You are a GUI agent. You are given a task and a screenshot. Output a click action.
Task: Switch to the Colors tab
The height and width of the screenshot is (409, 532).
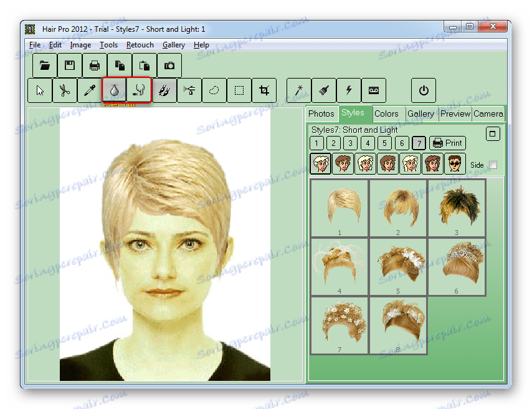coord(386,113)
